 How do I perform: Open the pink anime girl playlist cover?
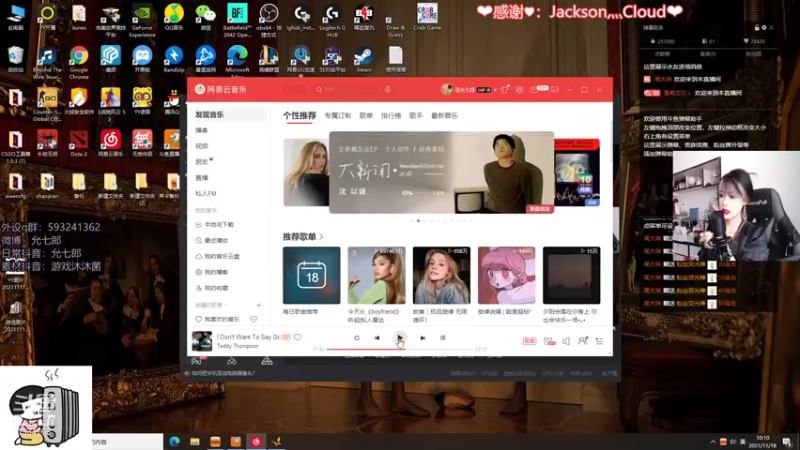pyautogui.click(x=507, y=276)
